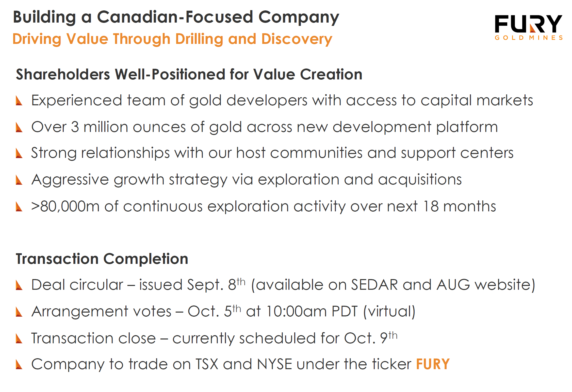Click the 'Transaction Completion' heading
Image resolution: width=572 pixels, height=392 pixels.
click(102, 259)
